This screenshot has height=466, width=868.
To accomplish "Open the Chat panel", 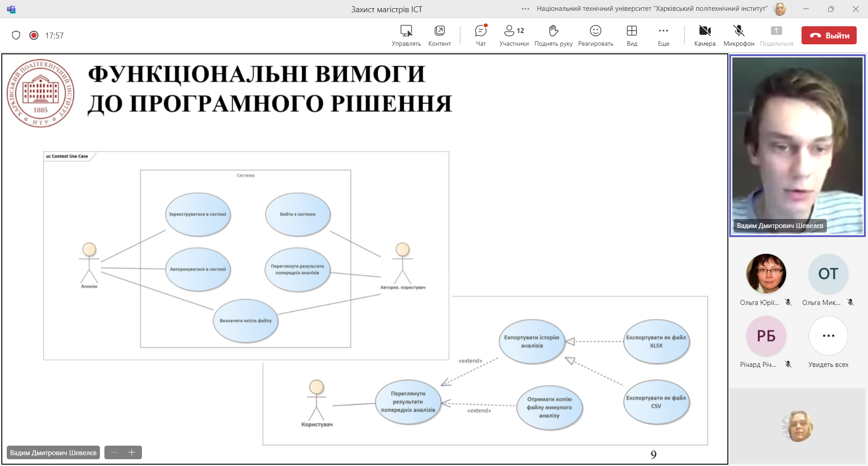I will (x=481, y=35).
